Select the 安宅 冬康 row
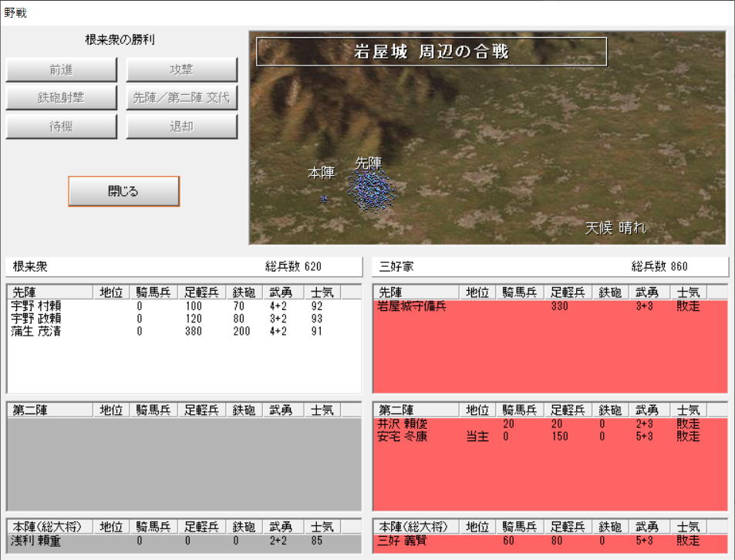Image resolution: width=735 pixels, height=560 pixels. click(403, 437)
